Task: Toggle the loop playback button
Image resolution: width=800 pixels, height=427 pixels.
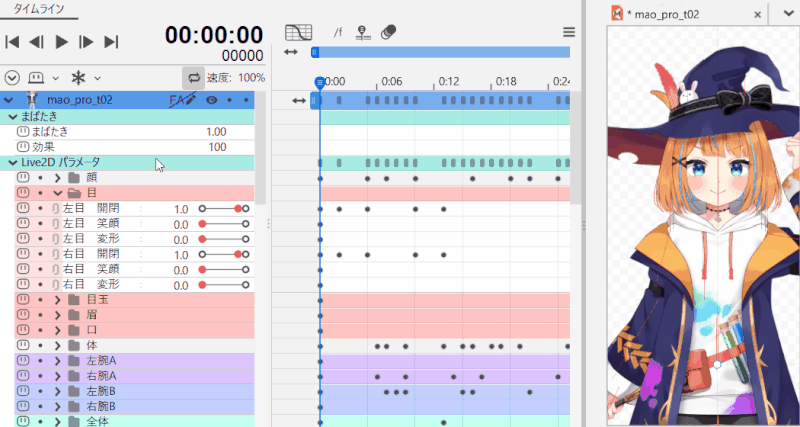Action: pos(193,77)
